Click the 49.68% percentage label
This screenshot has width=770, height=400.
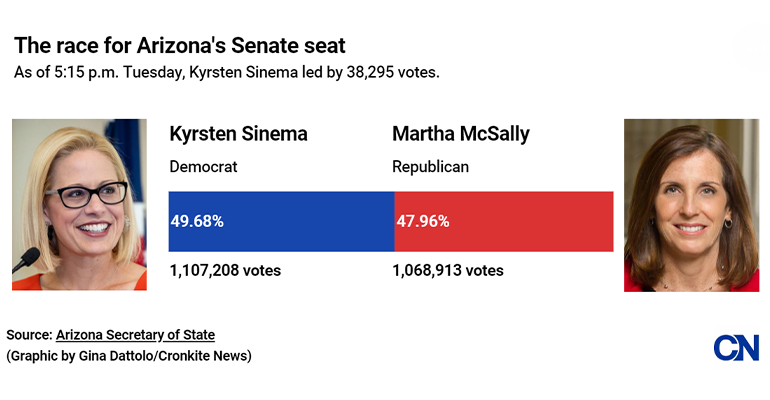click(x=197, y=221)
